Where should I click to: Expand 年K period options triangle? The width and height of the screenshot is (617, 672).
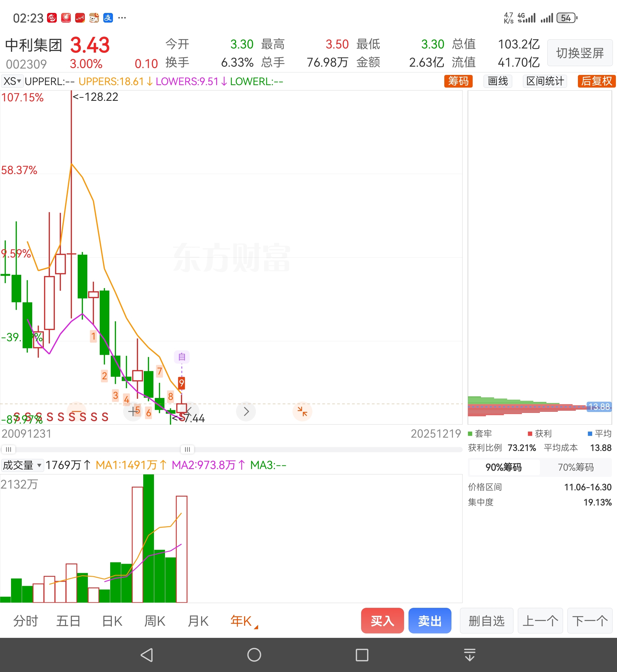point(256,627)
